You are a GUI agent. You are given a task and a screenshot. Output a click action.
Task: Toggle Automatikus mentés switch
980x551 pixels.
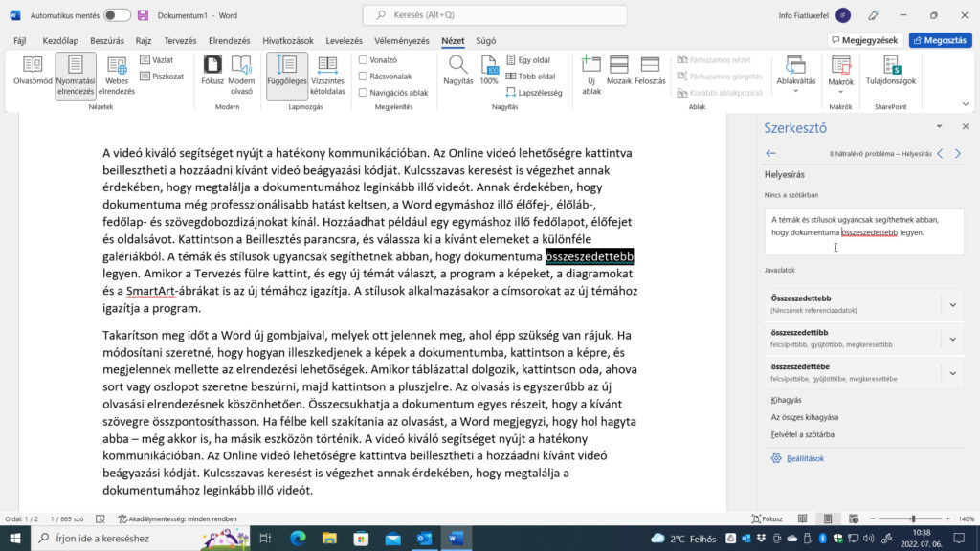click(x=117, y=15)
